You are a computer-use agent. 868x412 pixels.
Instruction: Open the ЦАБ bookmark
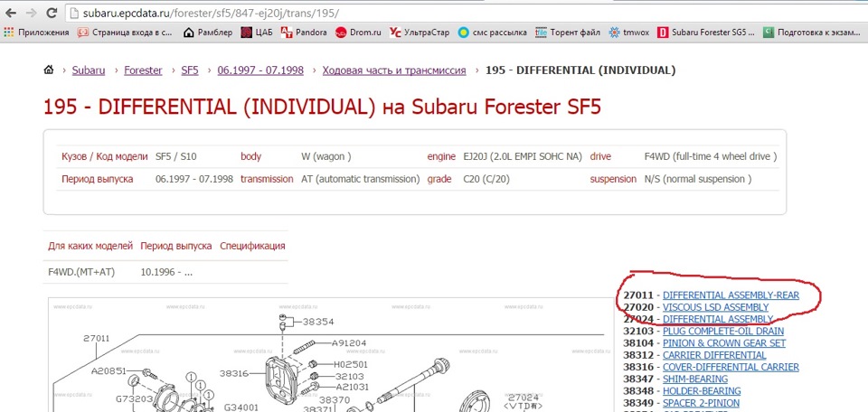257,33
